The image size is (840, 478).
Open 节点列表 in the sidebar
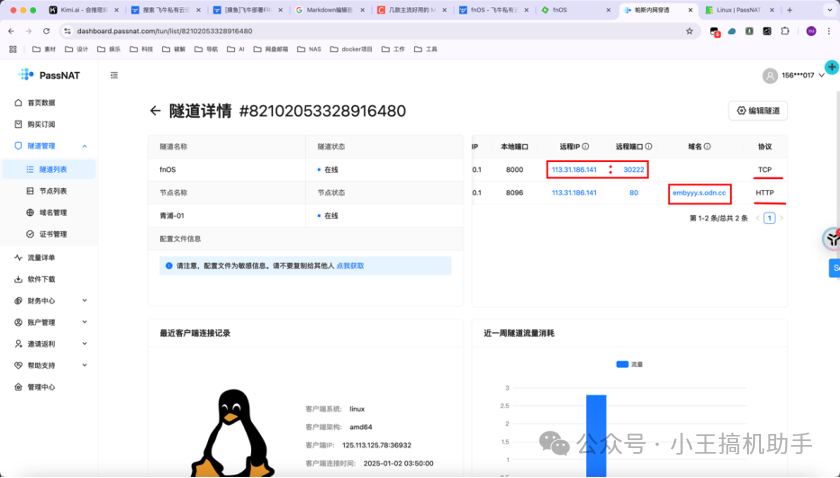(53, 190)
